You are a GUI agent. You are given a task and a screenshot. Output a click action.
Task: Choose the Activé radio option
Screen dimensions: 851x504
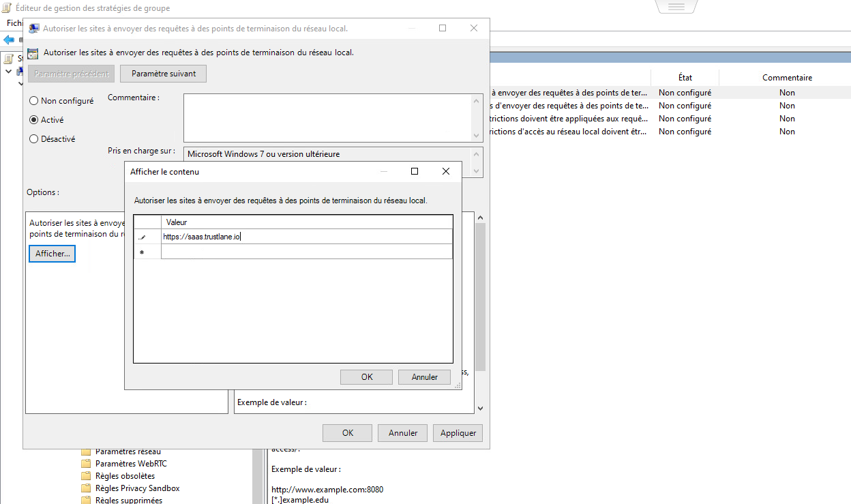coord(34,120)
